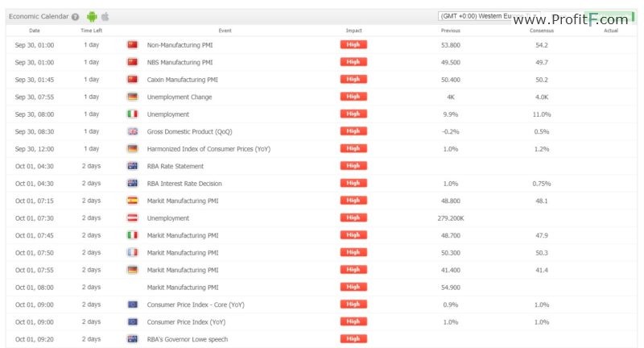Sort by the Impact column header
Viewport: 644px width, 348px height.
[x=353, y=31]
